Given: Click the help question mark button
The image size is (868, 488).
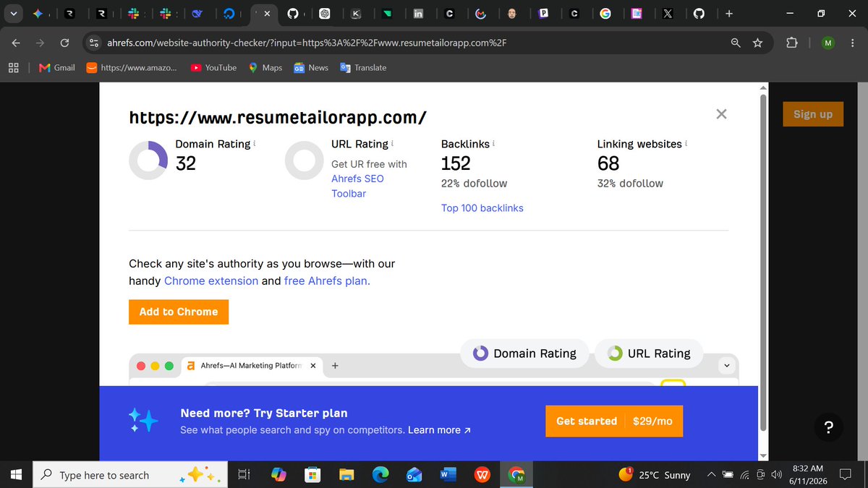Looking at the screenshot, I should click(x=829, y=428).
